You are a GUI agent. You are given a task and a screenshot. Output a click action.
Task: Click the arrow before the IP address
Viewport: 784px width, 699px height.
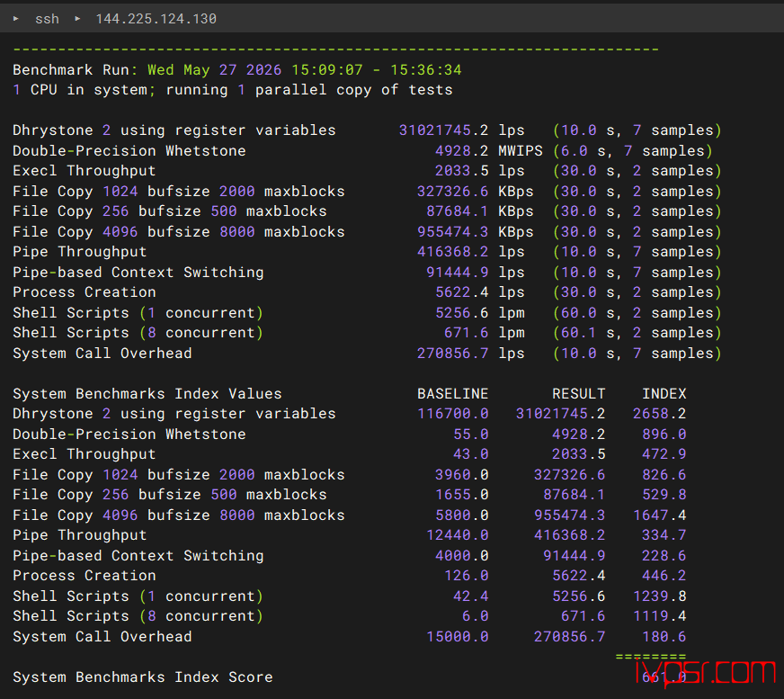(x=77, y=19)
